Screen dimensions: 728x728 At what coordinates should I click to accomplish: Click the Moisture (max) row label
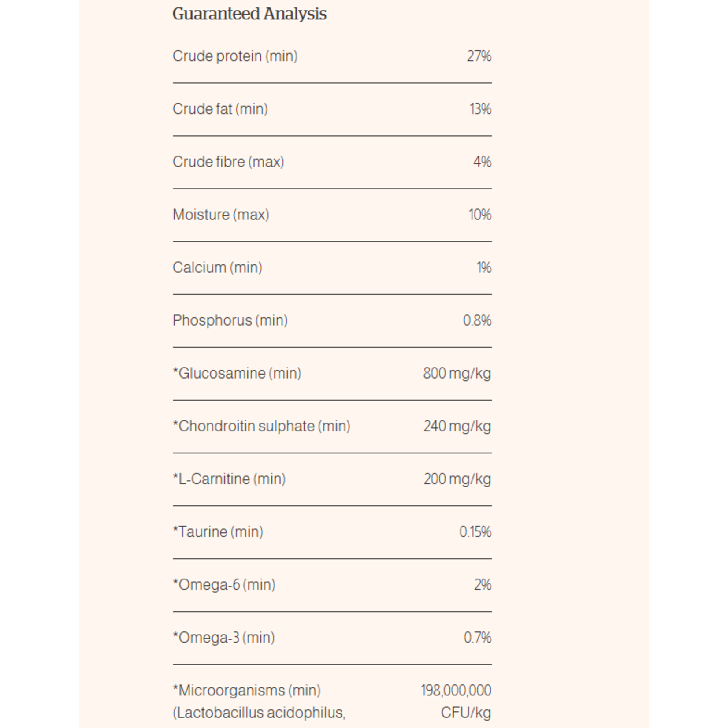click(221, 215)
